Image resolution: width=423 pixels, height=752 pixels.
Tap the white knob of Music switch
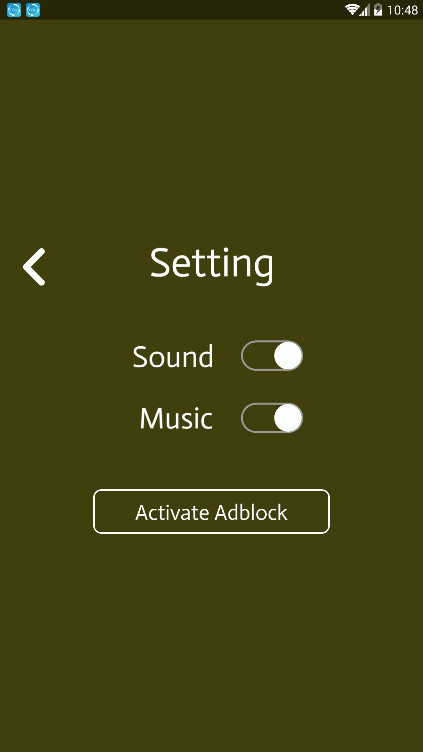[x=288, y=418]
